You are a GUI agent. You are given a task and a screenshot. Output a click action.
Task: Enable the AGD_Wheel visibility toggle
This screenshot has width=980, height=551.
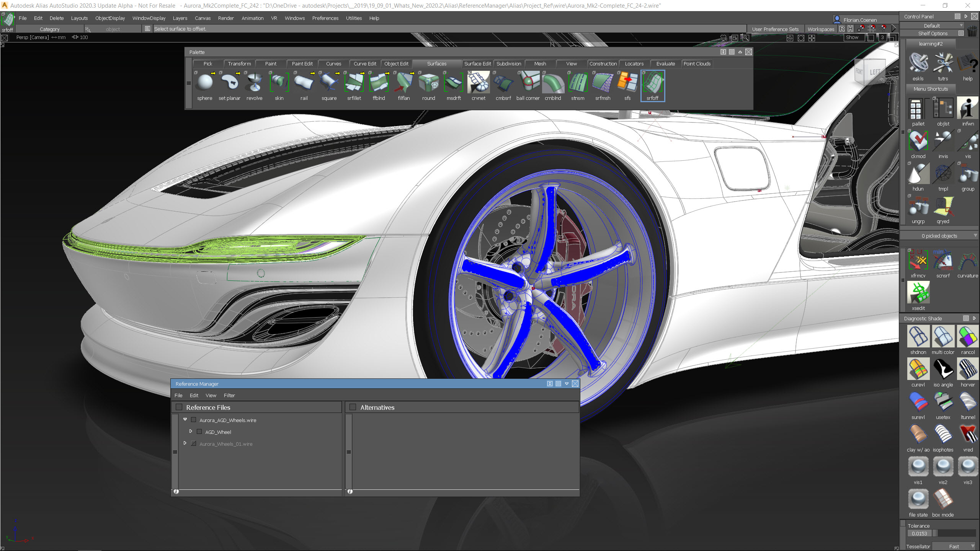199,431
